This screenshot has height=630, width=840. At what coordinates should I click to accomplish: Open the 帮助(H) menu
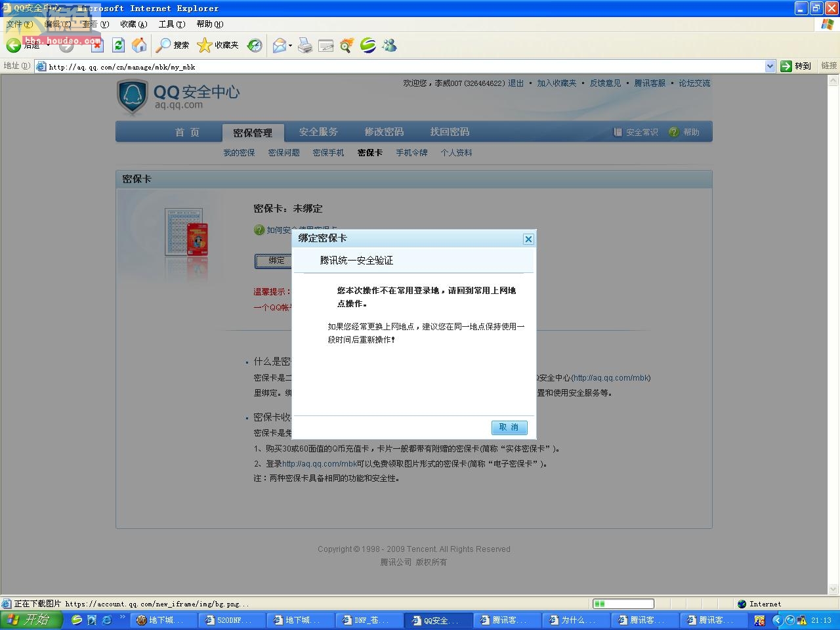[210, 24]
